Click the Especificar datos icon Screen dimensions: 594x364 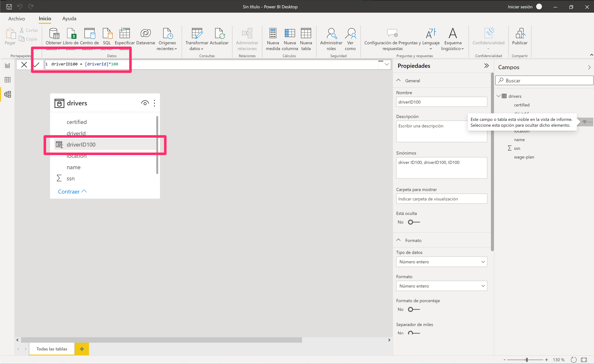(124, 33)
